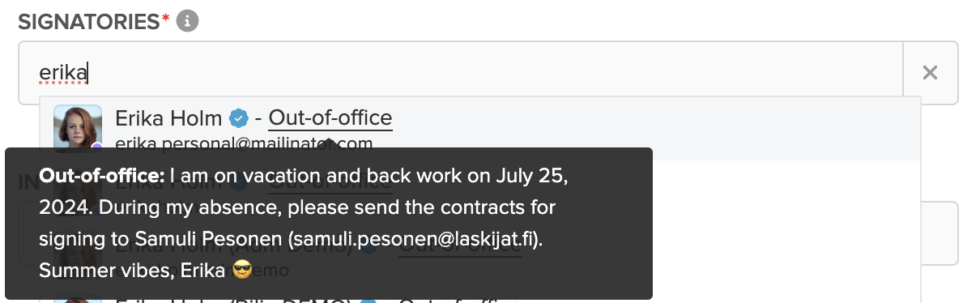Click verified badge on Bilic DEMO result
This screenshot has width=980, height=303.
369,301
